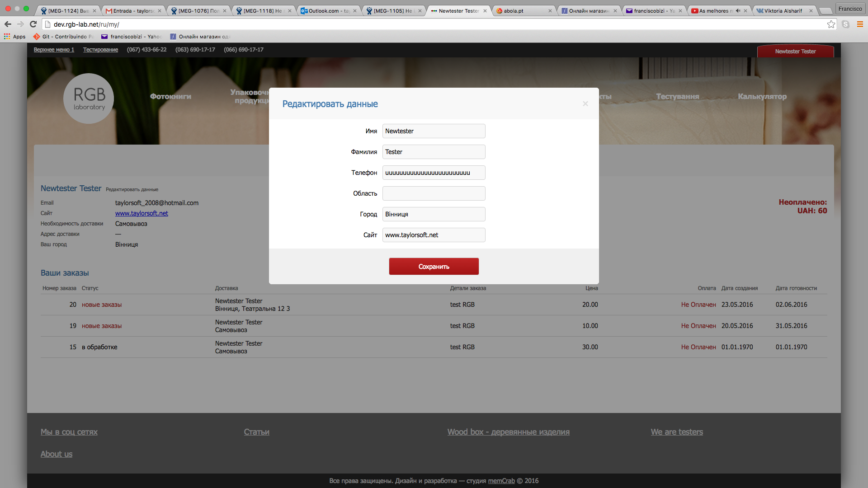Open the Chrome hamburger menu

click(860, 24)
